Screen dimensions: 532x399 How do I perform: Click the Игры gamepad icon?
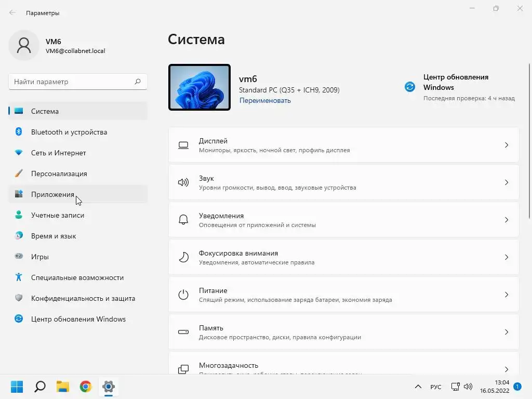point(19,256)
